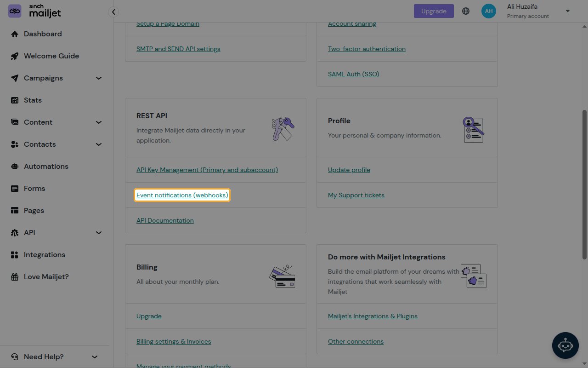
Task: Click the Content image icon
Action: [15, 122]
